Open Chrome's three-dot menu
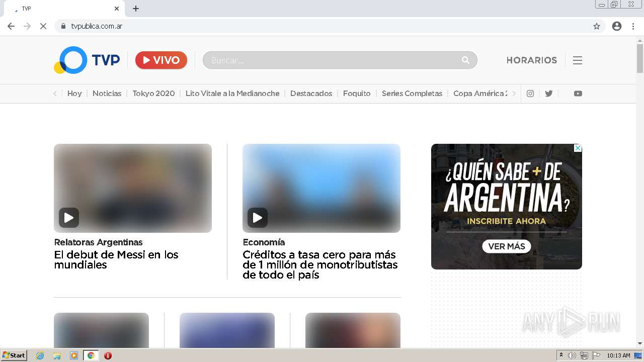The width and height of the screenshot is (644, 362). pyautogui.click(x=633, y=26)
